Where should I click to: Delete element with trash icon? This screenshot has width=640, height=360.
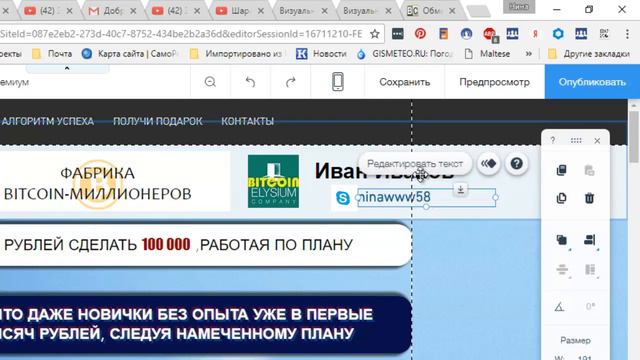point(589,198)
